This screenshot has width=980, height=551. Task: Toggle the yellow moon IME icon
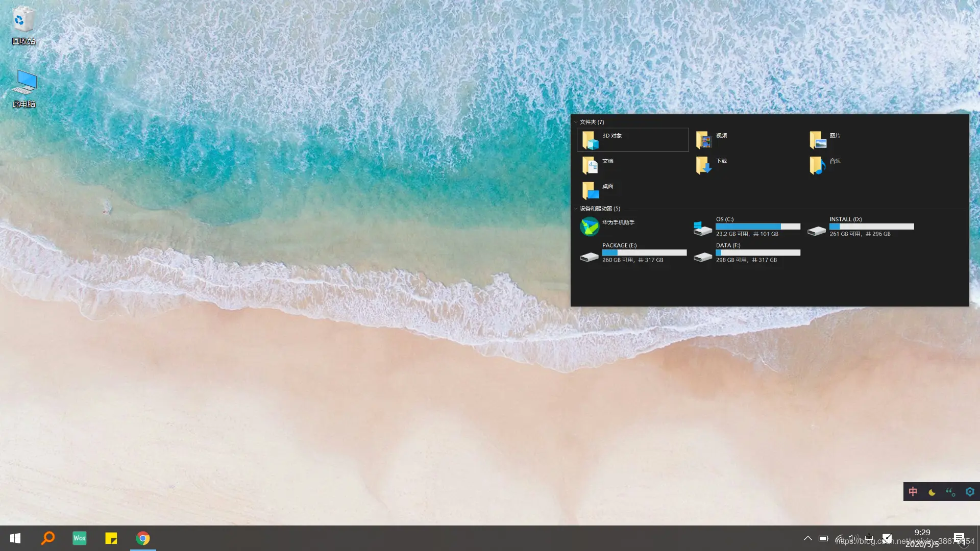tap(932, 492)
